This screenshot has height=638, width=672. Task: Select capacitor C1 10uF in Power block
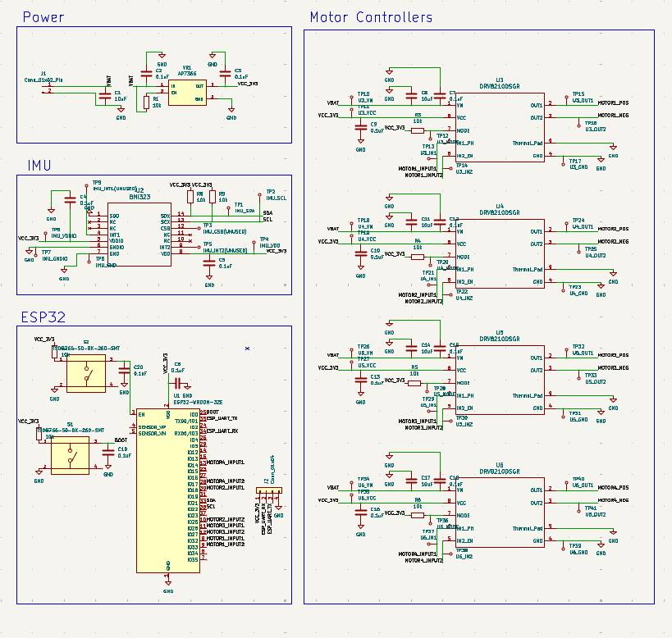pos(105,96)
